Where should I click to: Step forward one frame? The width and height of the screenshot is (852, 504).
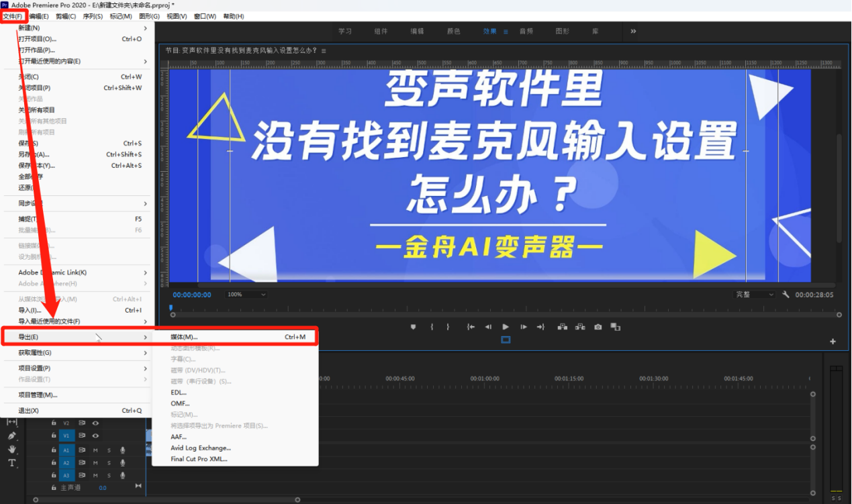coord(523,327)
